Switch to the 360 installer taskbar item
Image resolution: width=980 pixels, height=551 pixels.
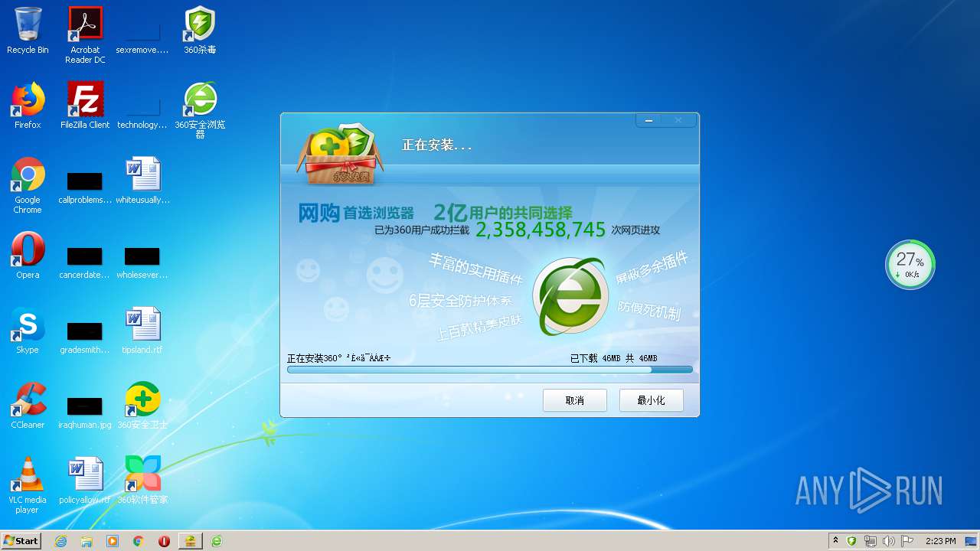tap(190, 541)
